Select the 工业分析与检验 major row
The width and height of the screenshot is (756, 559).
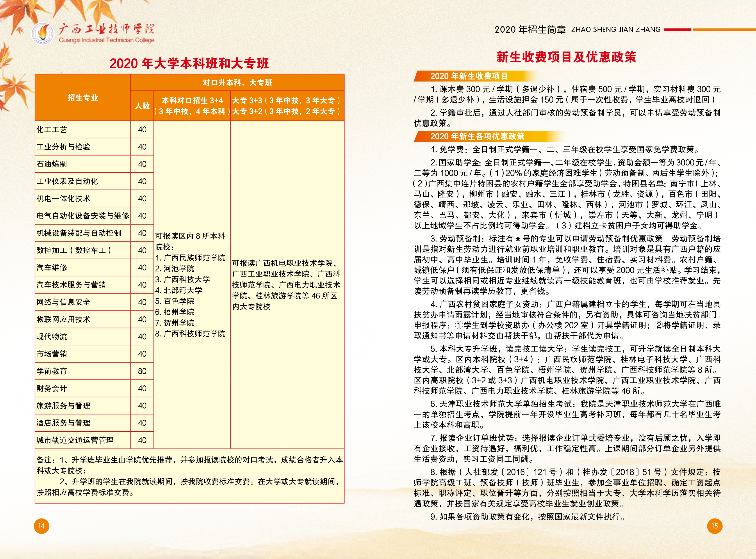94,147
